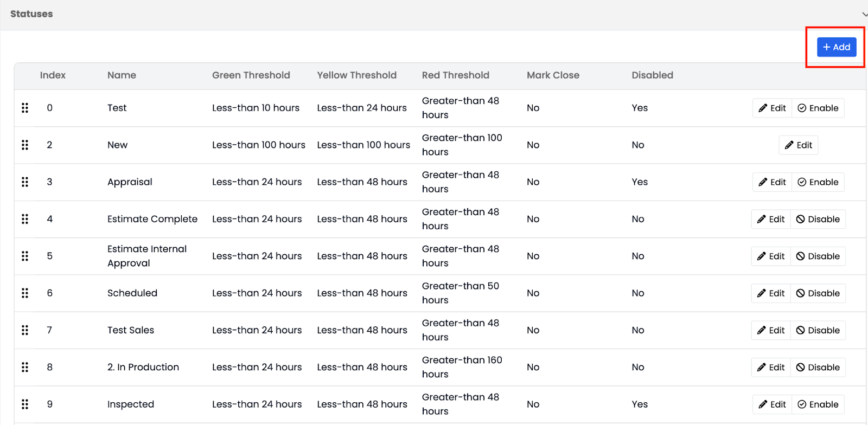Click drag handle beside Scheduled status
This screenshot has height=425, width=868.
pos(25,293)
